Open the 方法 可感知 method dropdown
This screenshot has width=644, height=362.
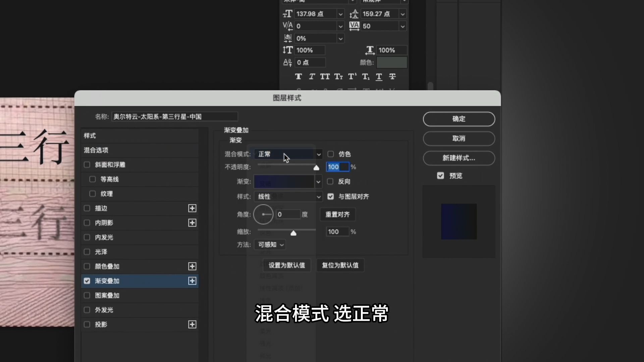270,245
